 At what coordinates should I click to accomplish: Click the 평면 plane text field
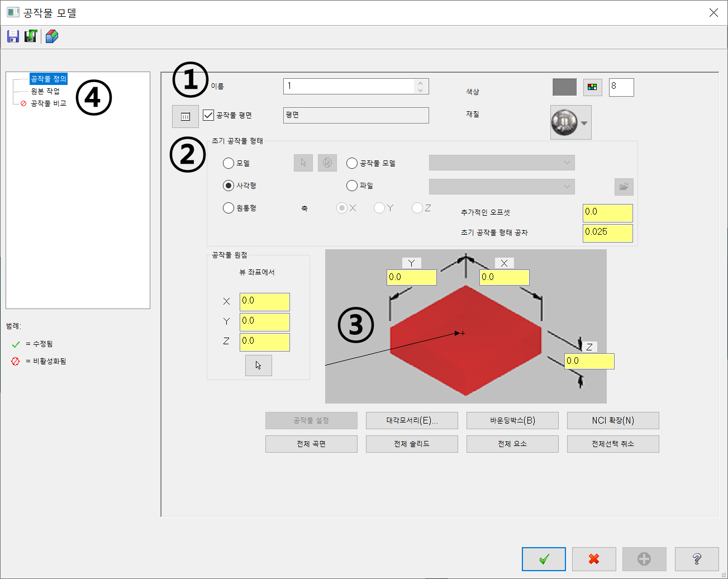(356, 115)
